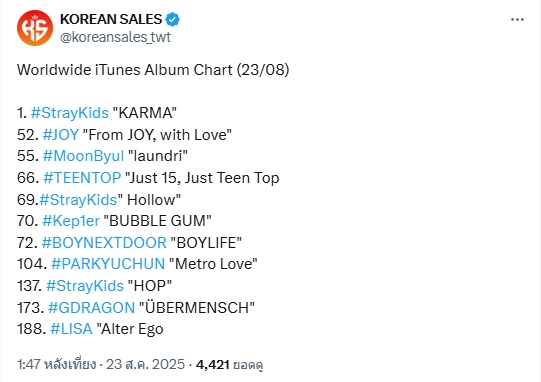The height and width of the screenshot is (382, 541).
Task: Open the #PARKYUCHUN hashtag
Action: click(108, 264)
